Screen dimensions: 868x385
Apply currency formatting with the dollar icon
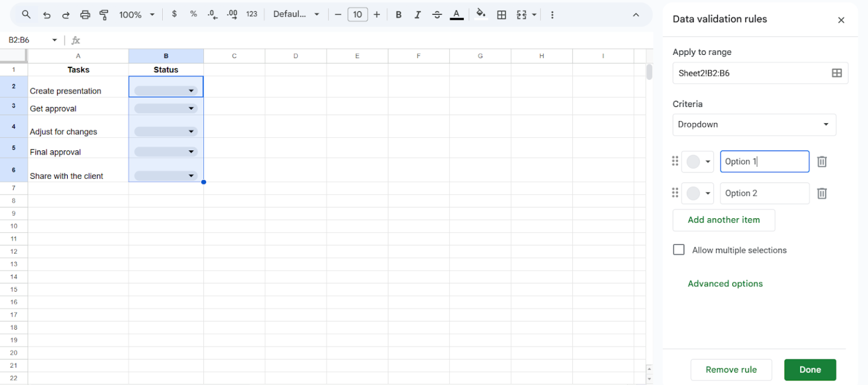[174, 14]
